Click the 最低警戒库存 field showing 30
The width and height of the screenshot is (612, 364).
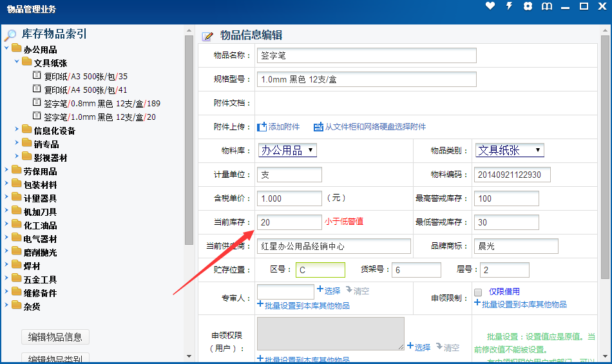[x=506, y=222]
